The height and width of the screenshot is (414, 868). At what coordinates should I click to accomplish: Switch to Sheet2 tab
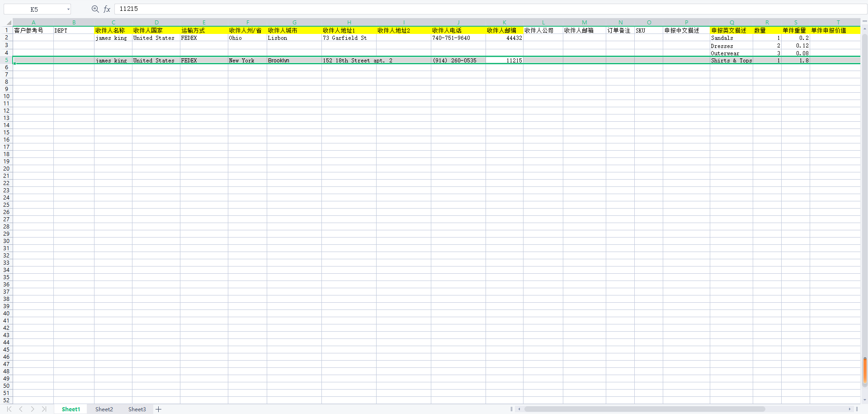tap(104, 409)
